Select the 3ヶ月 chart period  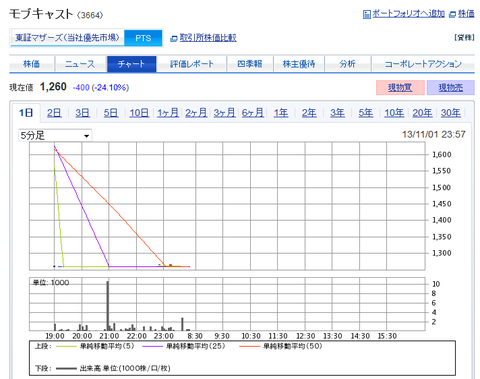pyautogui.click(x=224, y=113)
